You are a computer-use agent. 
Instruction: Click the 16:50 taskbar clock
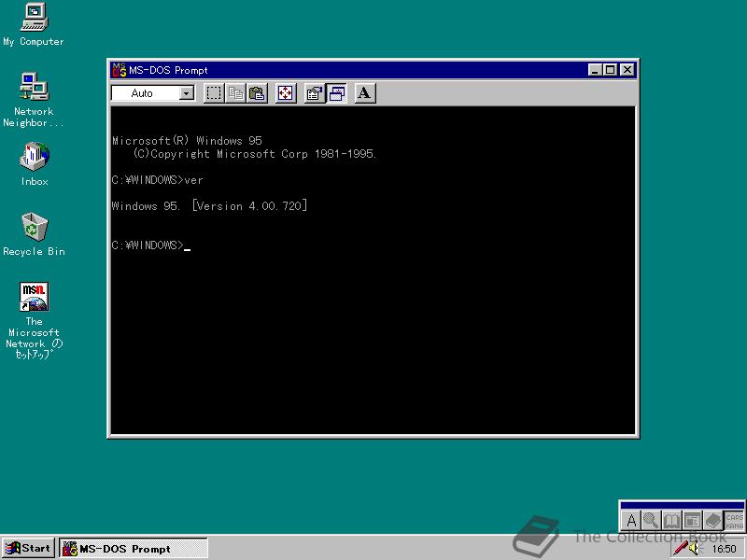tap(725, 549)
